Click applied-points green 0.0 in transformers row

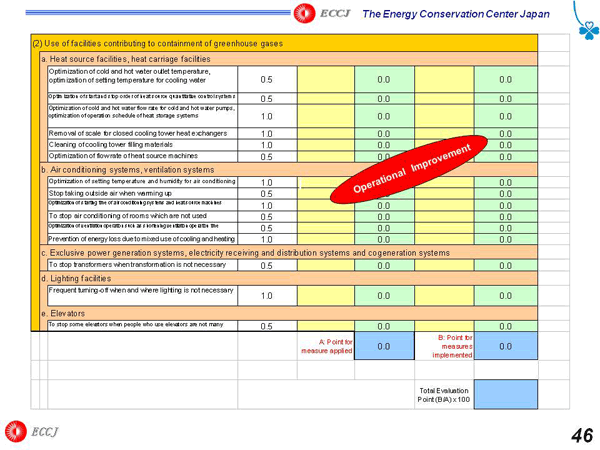tap(384, 265)
